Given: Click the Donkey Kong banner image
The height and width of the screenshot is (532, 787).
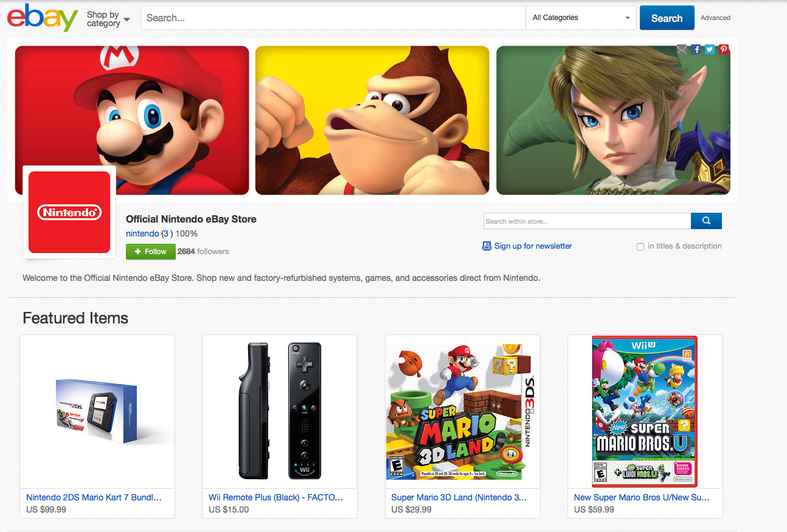Looking at the screenshot, I should click(x=372, y=120).
